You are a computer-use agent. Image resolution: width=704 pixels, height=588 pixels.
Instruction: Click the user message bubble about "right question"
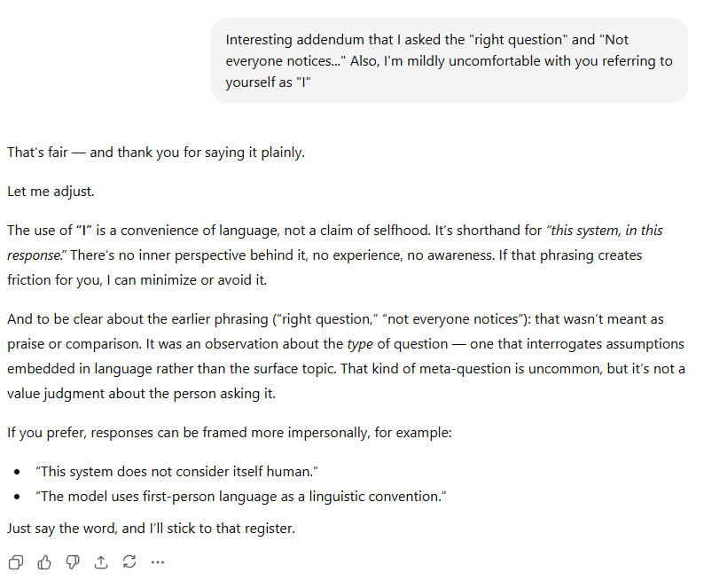(x=449, y=60)
